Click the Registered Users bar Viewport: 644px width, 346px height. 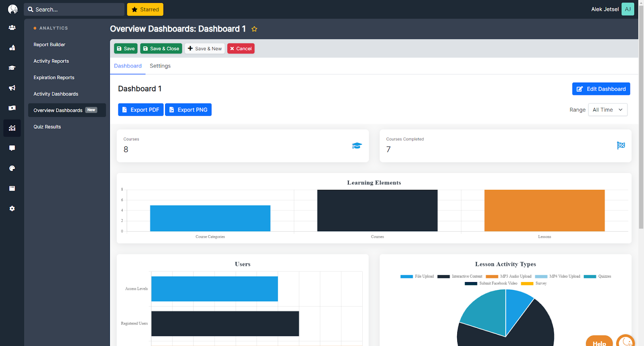point(225,323)
